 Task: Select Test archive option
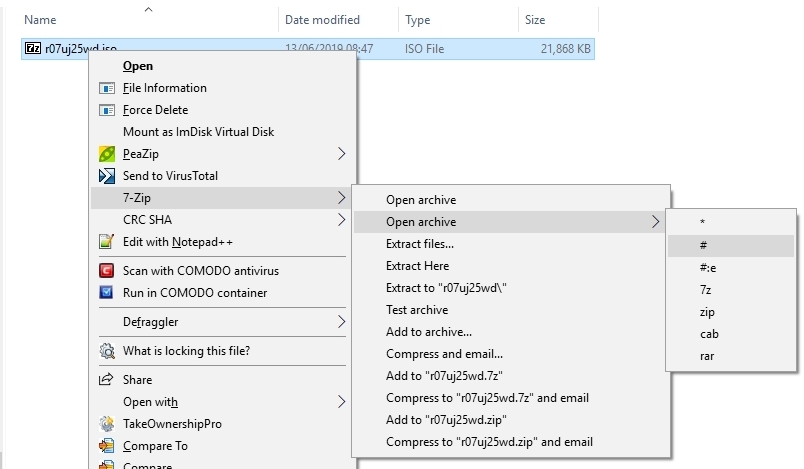(x=417, y=310)
